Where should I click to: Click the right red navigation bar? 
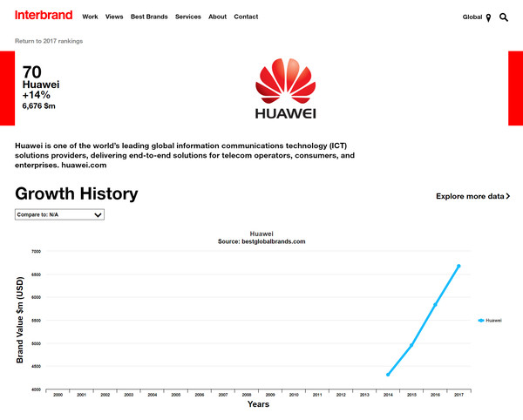516,88
